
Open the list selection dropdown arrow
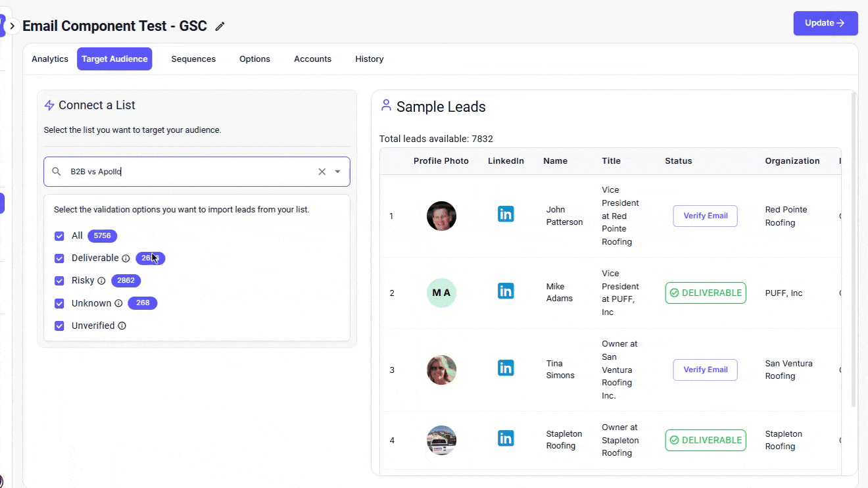[337, 172]
